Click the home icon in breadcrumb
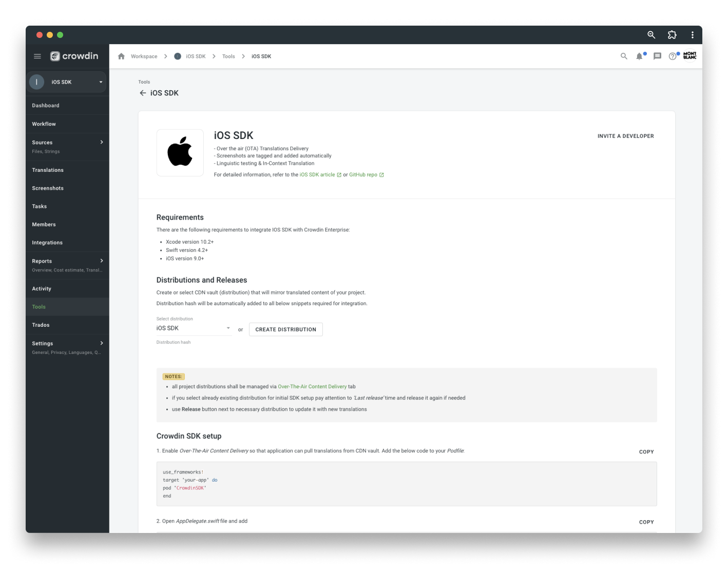The image size is (728, 574). coord(121,56)
